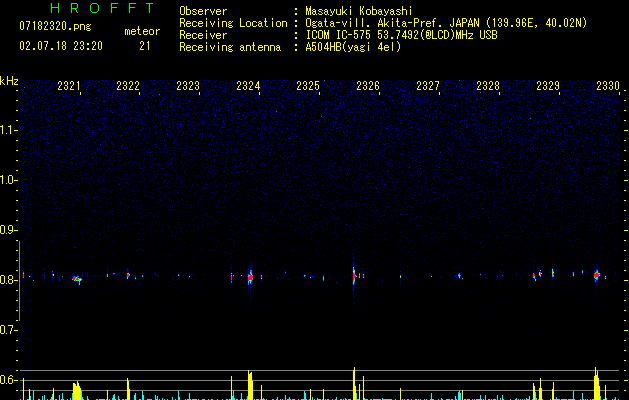Click the 2329 time marker
The image size is (629, 400).
click(548, 85)
